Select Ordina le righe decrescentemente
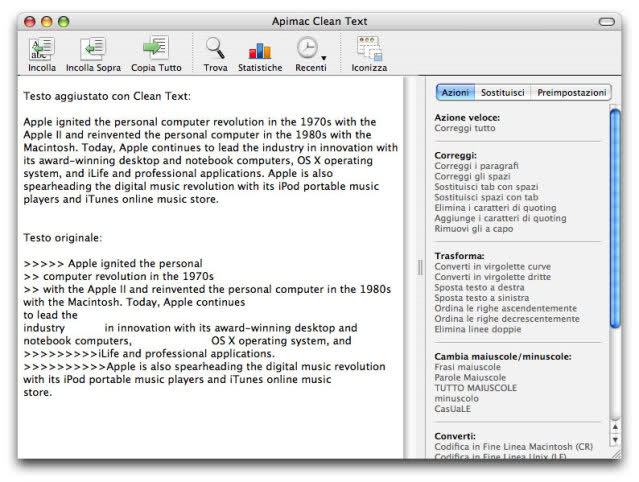 click(507, 319)
